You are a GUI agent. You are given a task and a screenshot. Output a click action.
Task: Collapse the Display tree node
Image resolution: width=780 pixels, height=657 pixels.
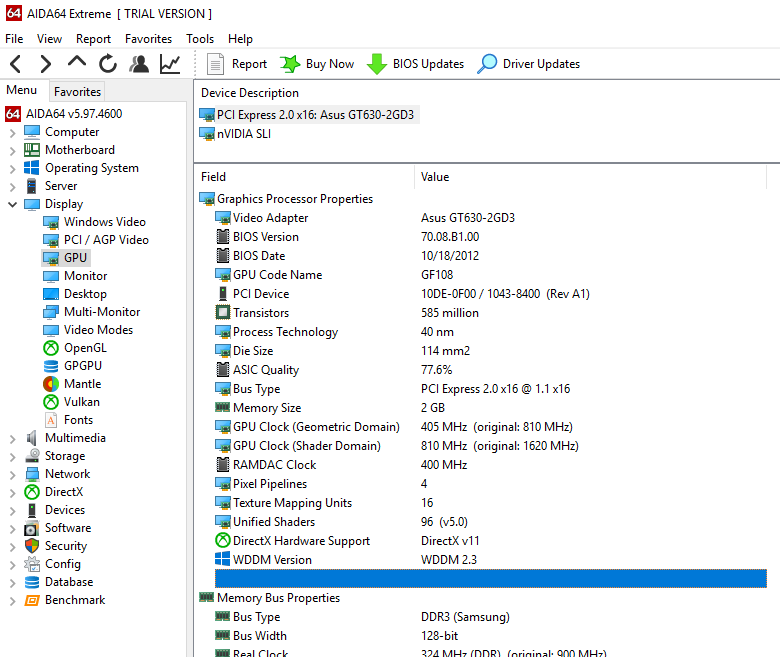[12, 204]
